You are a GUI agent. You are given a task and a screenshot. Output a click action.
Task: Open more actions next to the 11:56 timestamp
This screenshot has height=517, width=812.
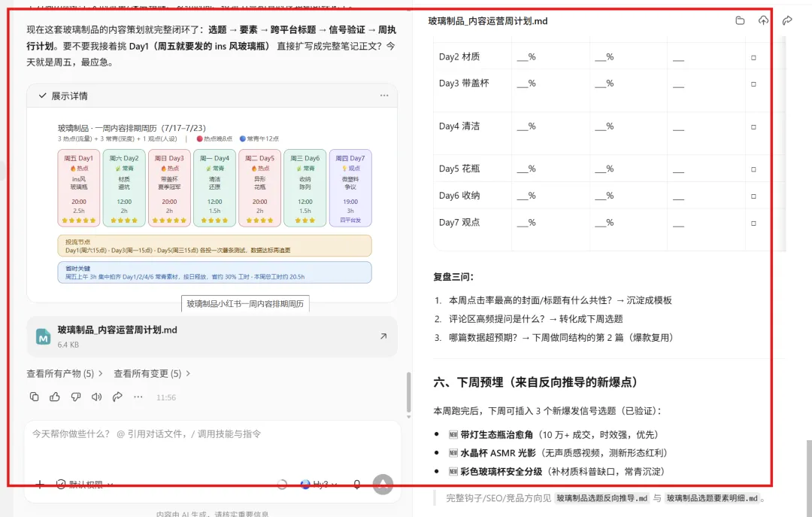(x=138, y=397)
